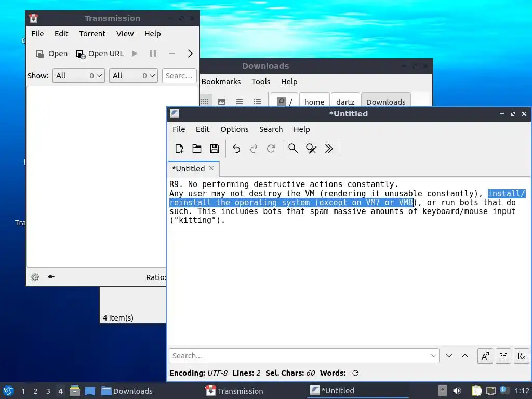
Task: Open Transmission options gear icon
Action: pyautogui.click(x=35, y=277)
